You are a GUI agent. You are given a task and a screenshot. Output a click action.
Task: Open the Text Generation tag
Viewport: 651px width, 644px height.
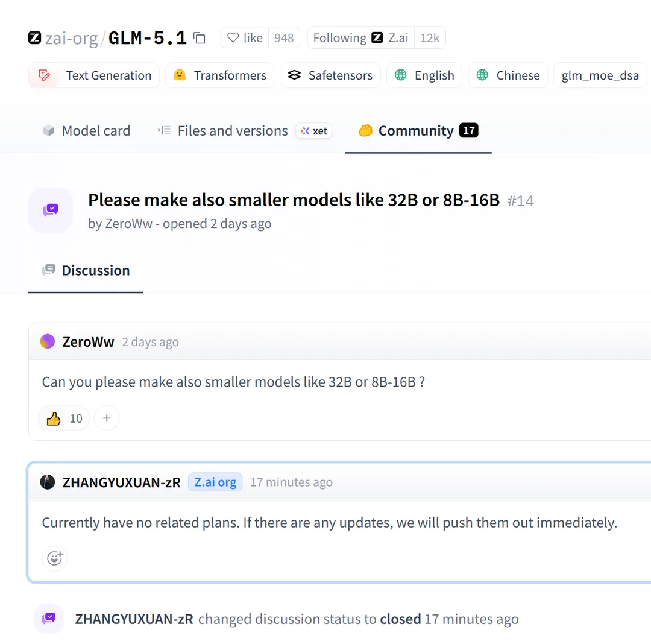click(94, 75)
